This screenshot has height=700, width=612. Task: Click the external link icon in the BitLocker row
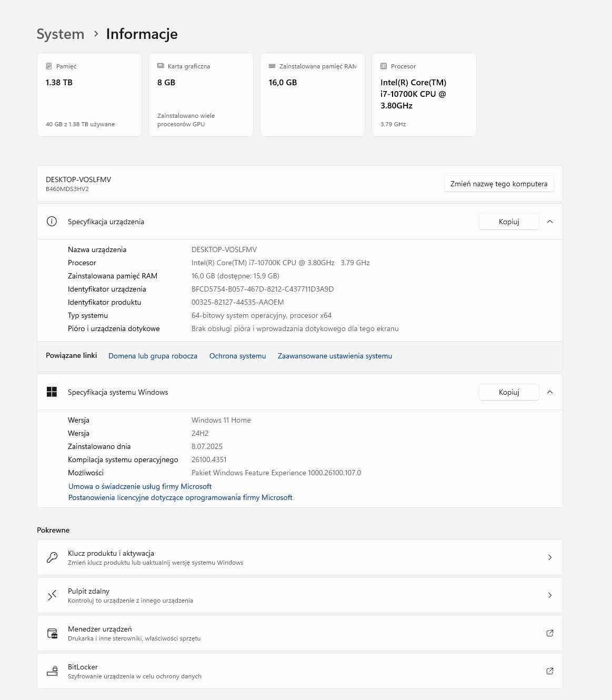[x=550, y=671]
